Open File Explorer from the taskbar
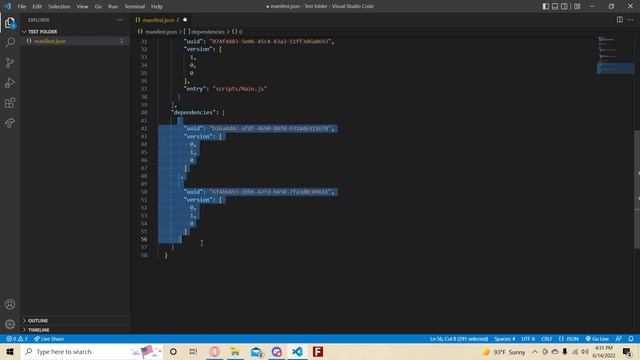Viewport: 640px width, 360px height. pos(235,351)
